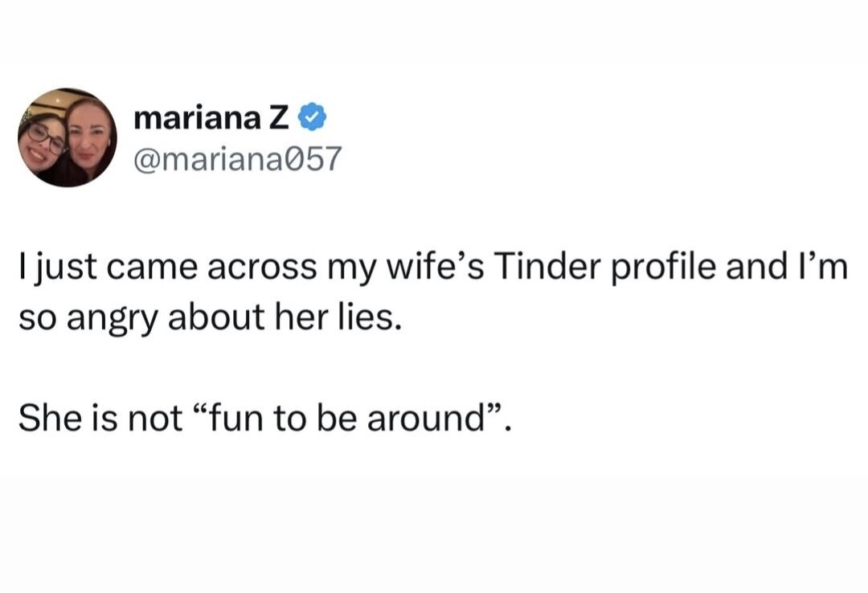This screenshot has width=868, height=593.
Task: Click the tweet line "so angry about her lies."
Action: coord(209,319)
